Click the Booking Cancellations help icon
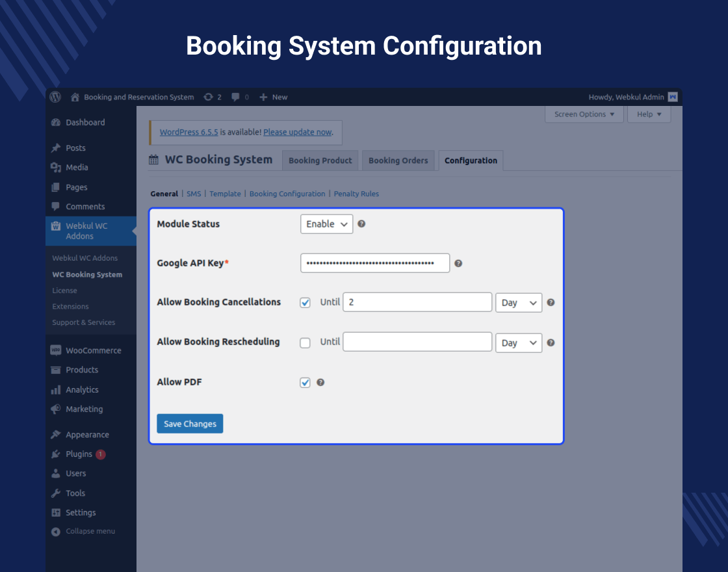Screen dimensions: 728x572 [551, 302]
